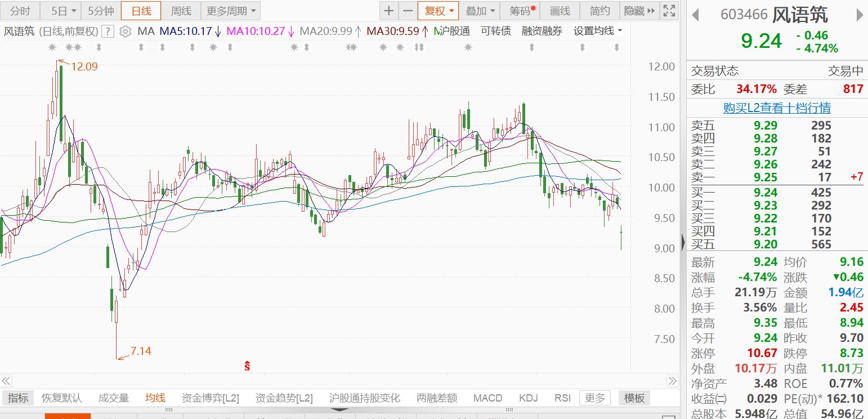Enter fullscreen chart view icon

click(669, 11)
